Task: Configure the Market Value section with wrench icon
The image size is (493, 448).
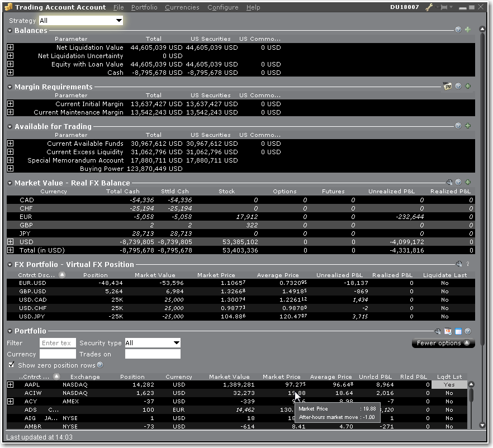Action: point(449,182)
